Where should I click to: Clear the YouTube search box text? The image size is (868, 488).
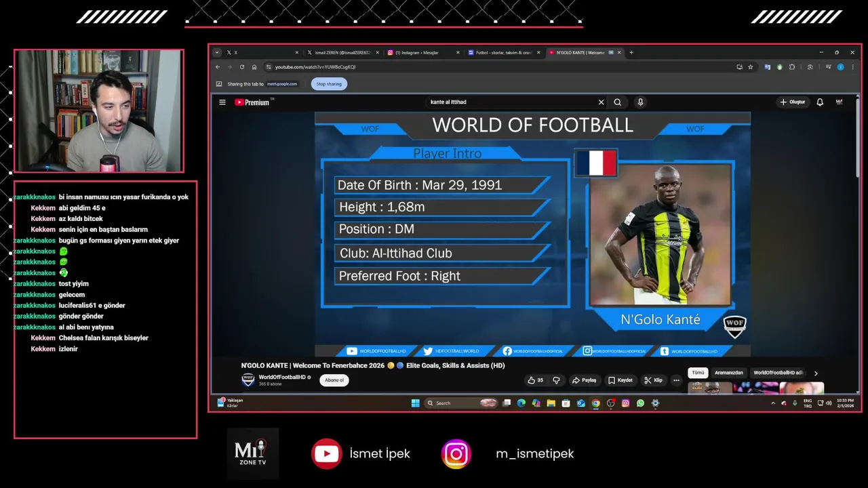[601, 102]
